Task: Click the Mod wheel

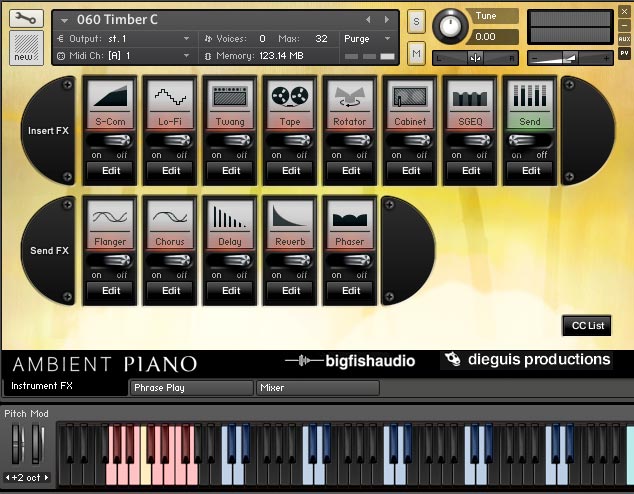Action: coord(37,444)
